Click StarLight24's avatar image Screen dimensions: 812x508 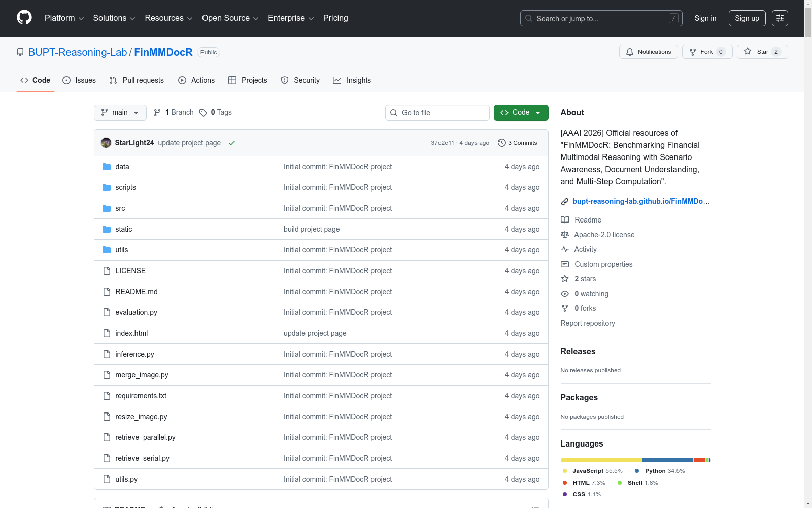[106, 143]
